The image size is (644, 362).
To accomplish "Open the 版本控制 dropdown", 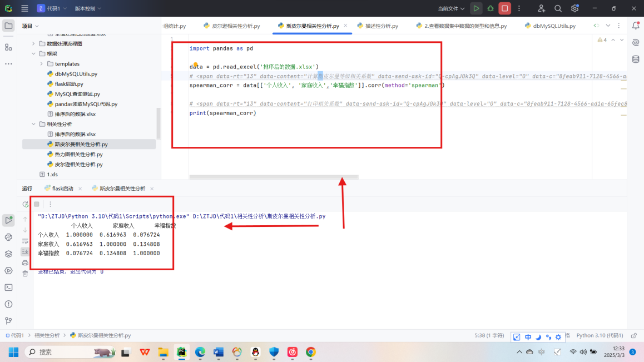I will tap(87, 8).
